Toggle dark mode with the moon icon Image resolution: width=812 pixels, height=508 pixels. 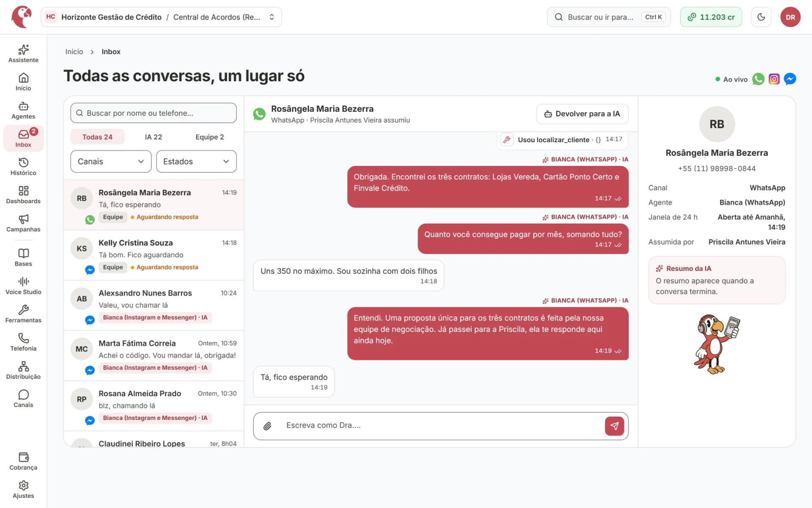click(761, 17)
